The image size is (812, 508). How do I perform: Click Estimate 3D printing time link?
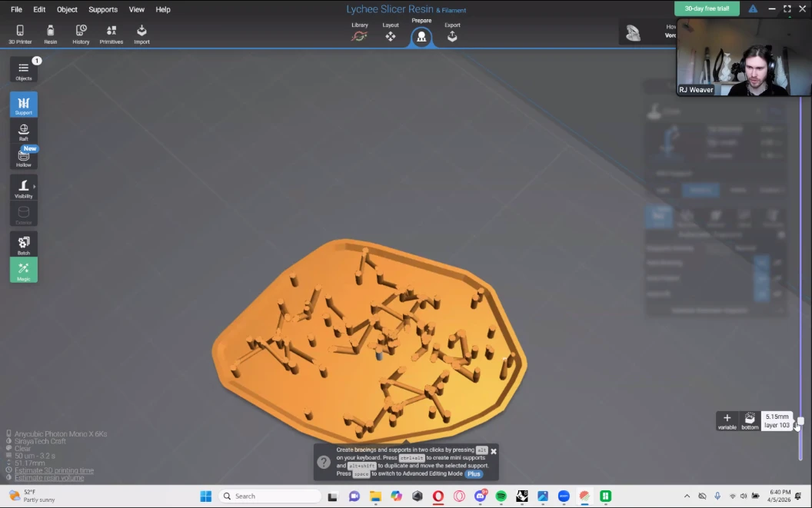click(54, 470)
